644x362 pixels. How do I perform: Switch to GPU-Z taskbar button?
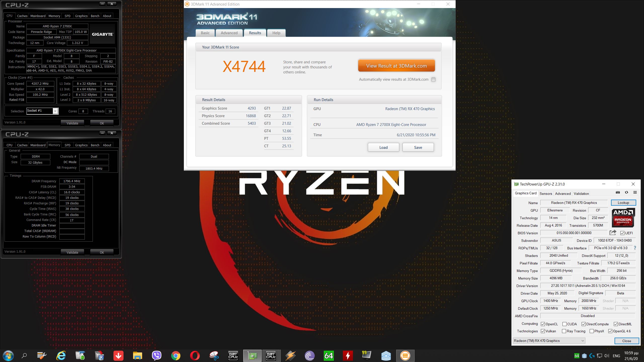pyautogui.click(x=252, y=355)
